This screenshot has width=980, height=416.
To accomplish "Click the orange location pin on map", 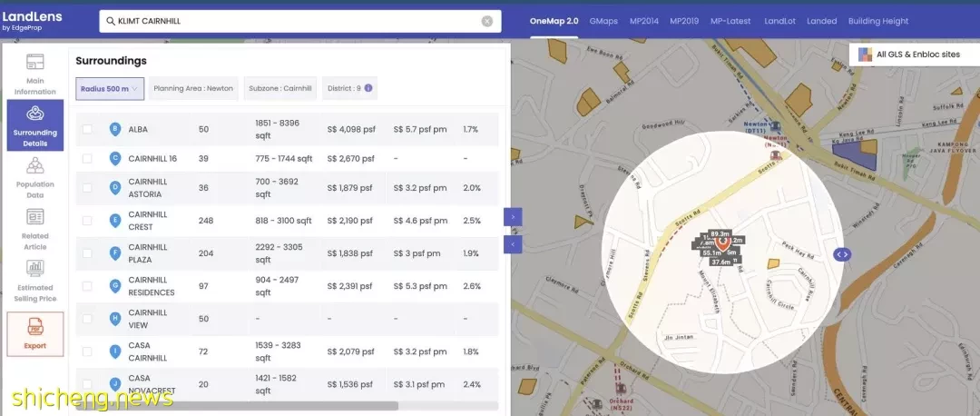I will pos(722,243).
